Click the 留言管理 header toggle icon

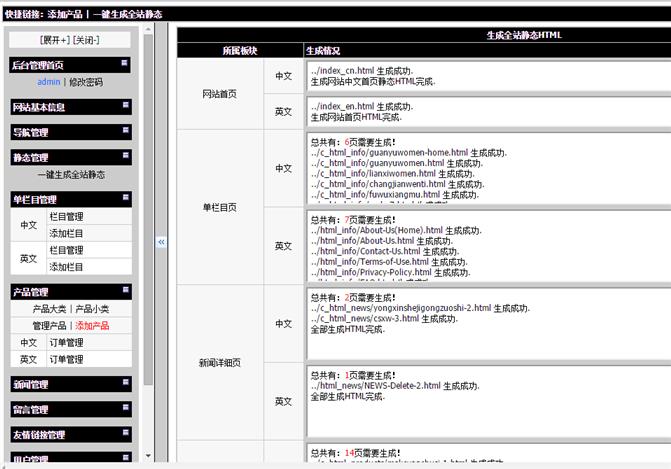pos(125,408)
